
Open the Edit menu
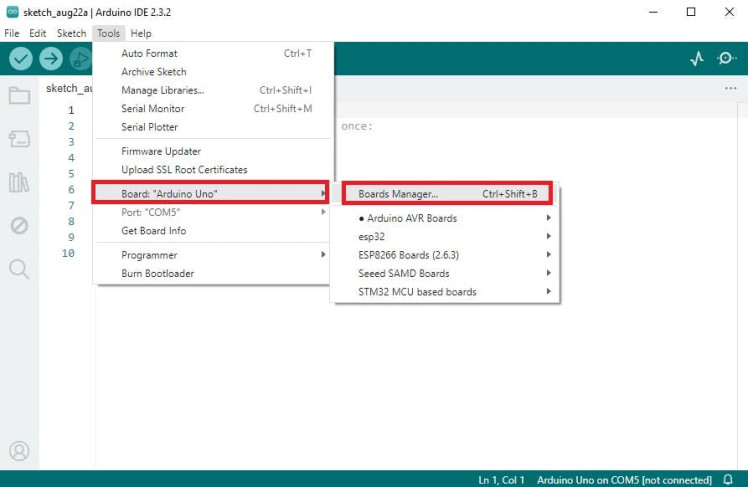point(38,33)
